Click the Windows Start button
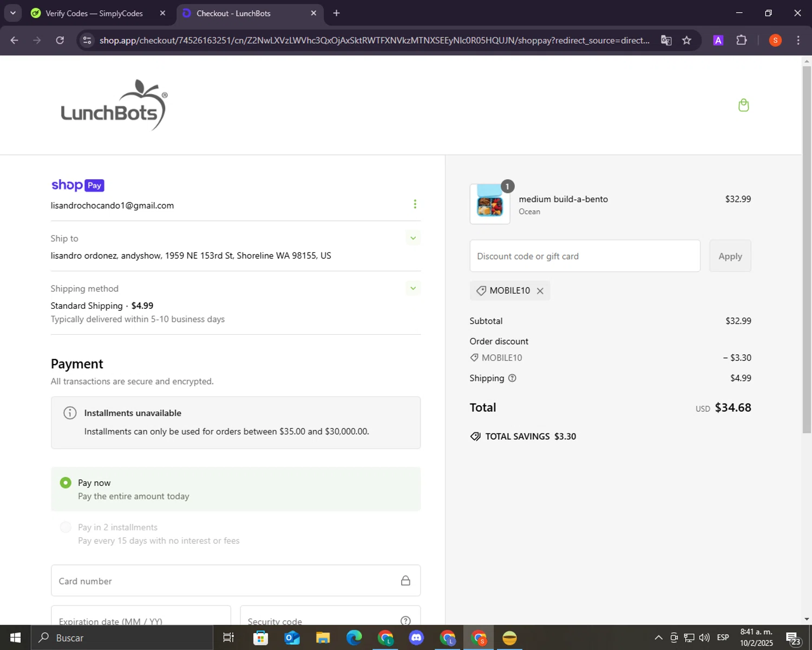This screenshot has width=812, height=650. coord(15,638)
